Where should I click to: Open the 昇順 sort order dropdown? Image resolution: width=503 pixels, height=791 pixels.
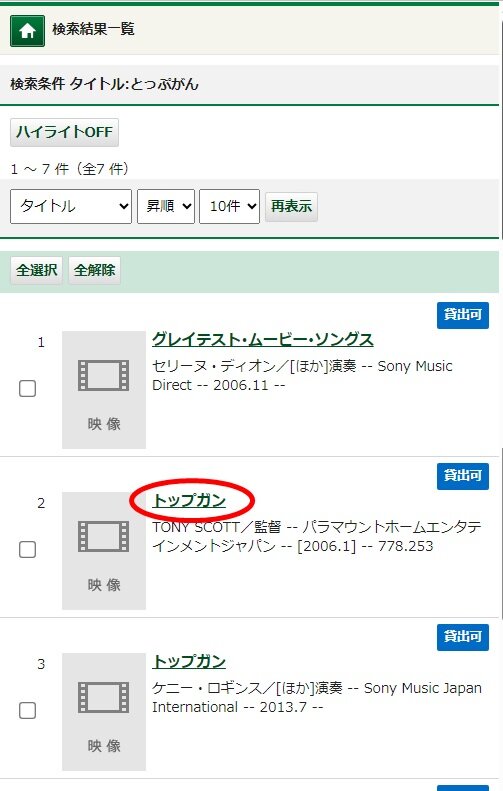(166, 206)
